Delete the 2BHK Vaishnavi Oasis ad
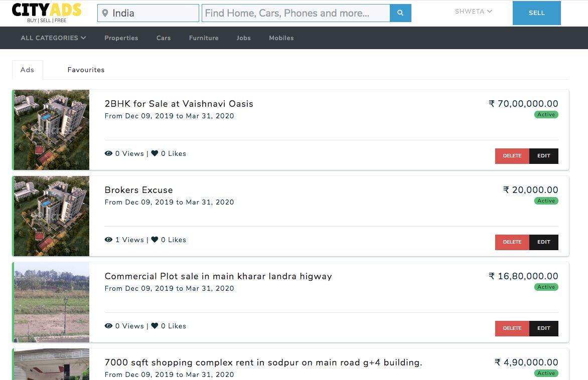Viewport: 588px width, 380px height. 512,156
